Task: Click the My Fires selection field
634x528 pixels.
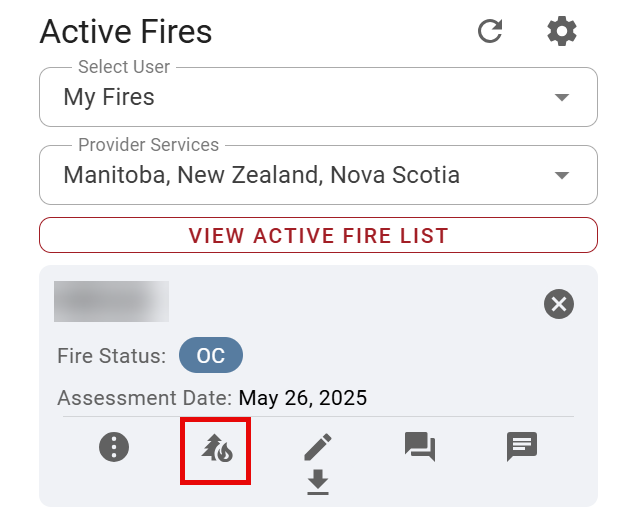Action: (x=300, y=97)
